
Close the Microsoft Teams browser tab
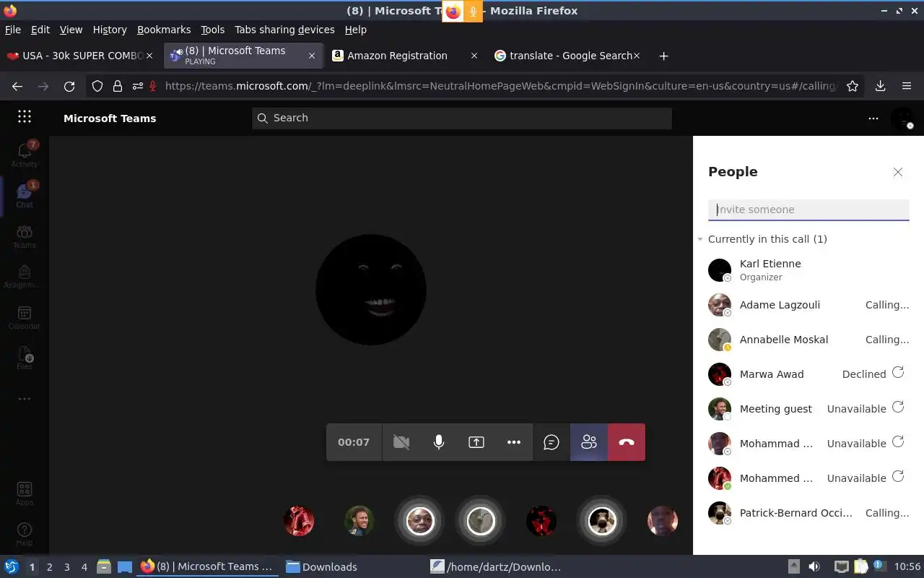[x=312, y=56]
